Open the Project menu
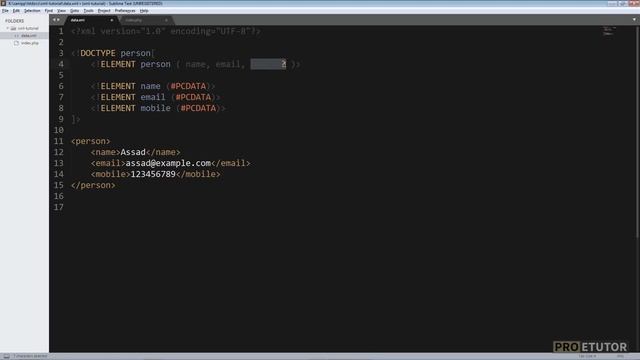640x360 pixels. pos(104,11)
